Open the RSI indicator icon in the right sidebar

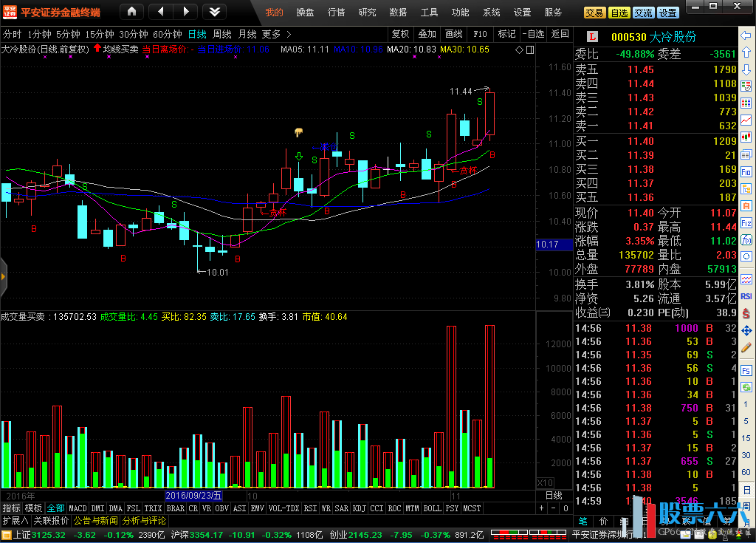[746, 297]
